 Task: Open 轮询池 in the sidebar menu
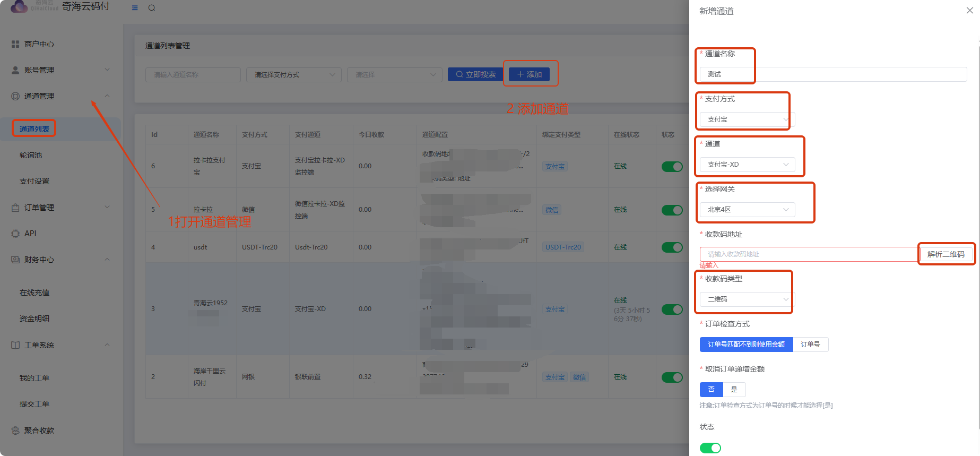[x=31, y=155]
